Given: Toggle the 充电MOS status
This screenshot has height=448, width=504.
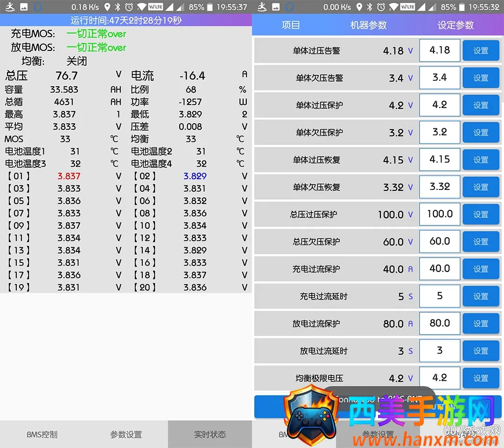Looking at the screenshot, I should click(96, 34).
